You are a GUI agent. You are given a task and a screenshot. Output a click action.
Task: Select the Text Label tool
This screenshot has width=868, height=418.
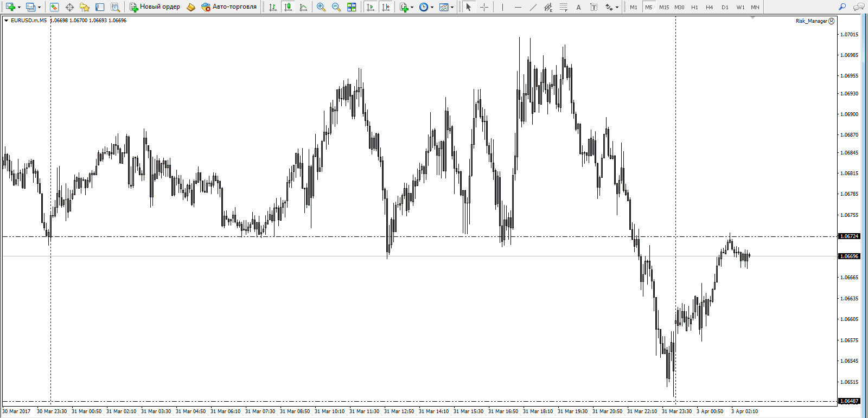point(593,7)
